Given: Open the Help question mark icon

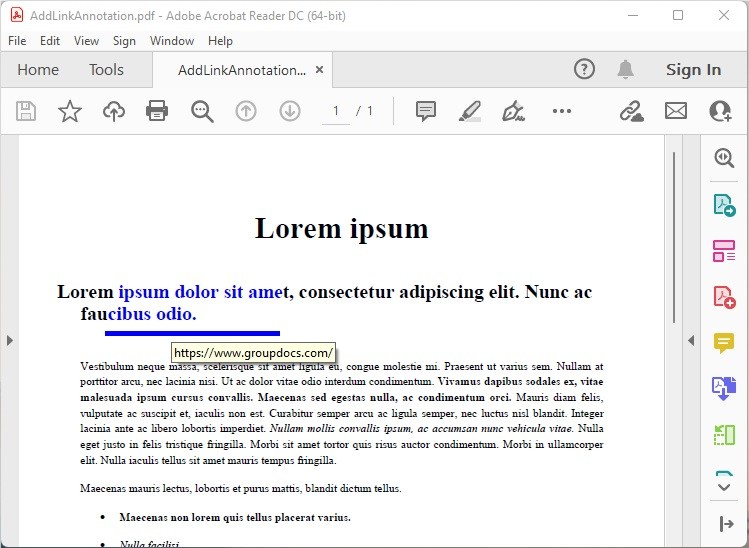Looking at the screenshot, I should pyautogui.click(x=585, y=69).
